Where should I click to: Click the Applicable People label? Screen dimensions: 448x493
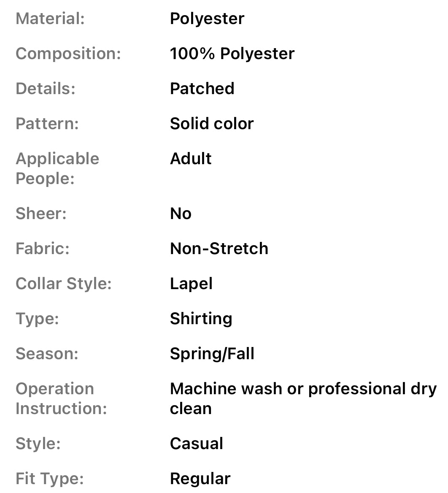tap(57, 168)
